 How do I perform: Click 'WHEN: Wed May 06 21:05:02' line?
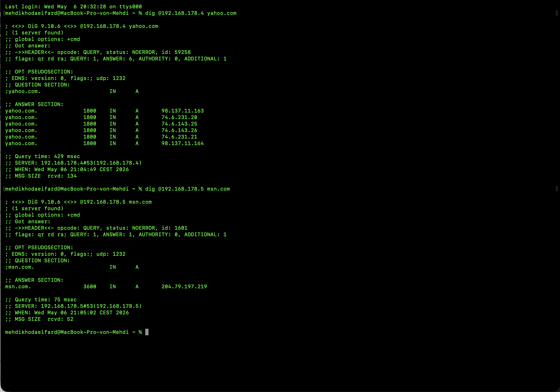click(x=67, y=313)
